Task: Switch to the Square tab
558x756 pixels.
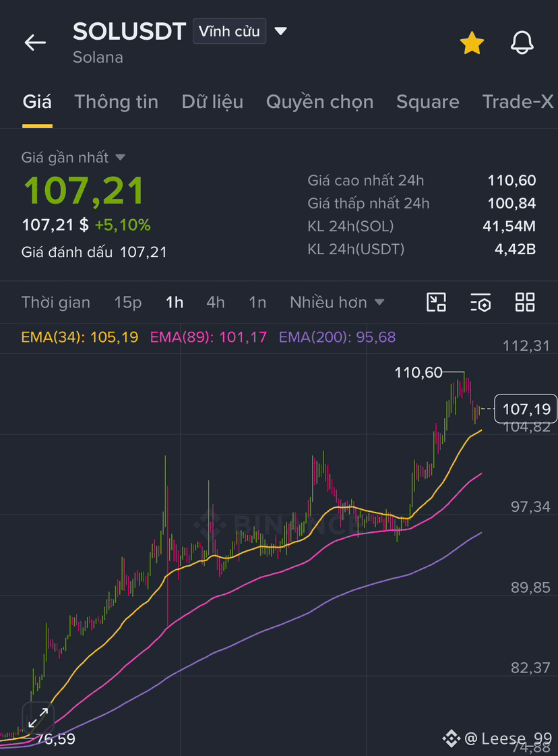Action: pos(428,102)
